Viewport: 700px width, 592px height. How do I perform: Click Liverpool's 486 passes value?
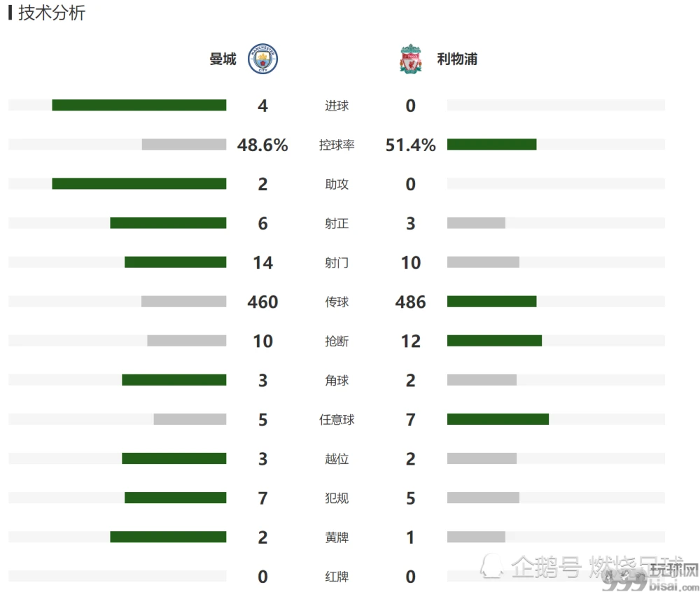point(410,302)
